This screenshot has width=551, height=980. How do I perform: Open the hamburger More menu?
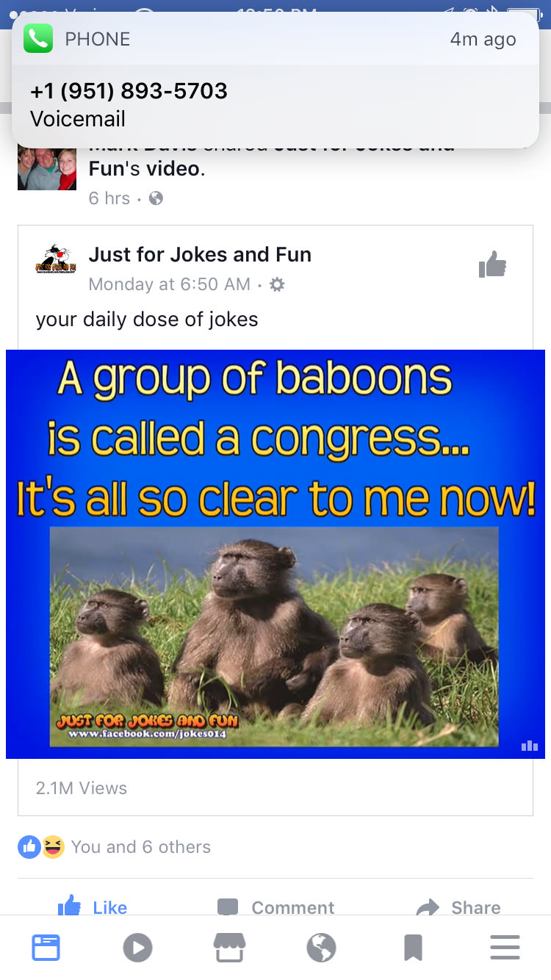click(505, 948)
